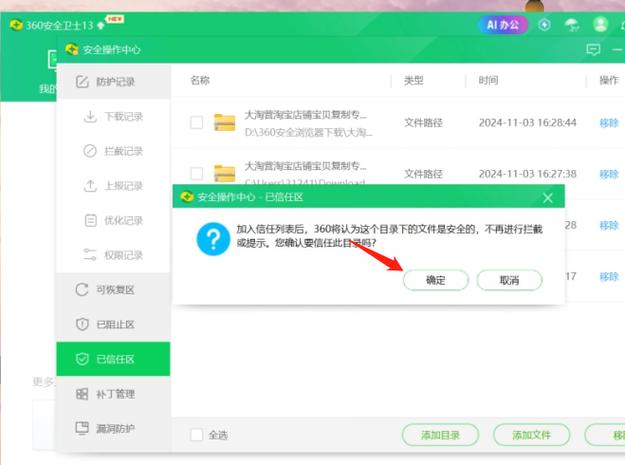Click the 已信任区 shield check icon
Screen dimensions: 625x465
pyautogui.click(x=82, y=359)
